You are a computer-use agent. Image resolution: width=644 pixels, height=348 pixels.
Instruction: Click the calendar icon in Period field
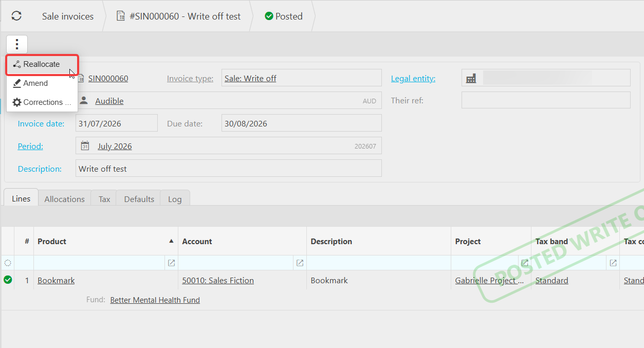(x=85, y=146)
